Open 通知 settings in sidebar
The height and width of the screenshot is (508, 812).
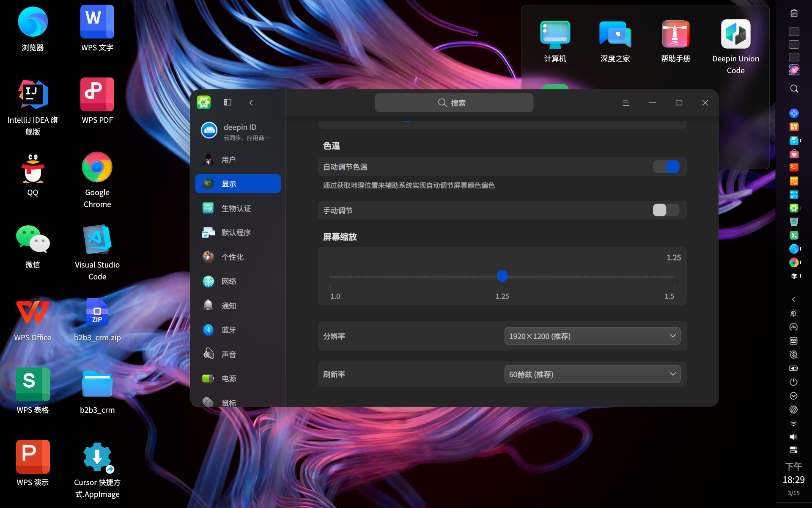[x=238, y=306]
